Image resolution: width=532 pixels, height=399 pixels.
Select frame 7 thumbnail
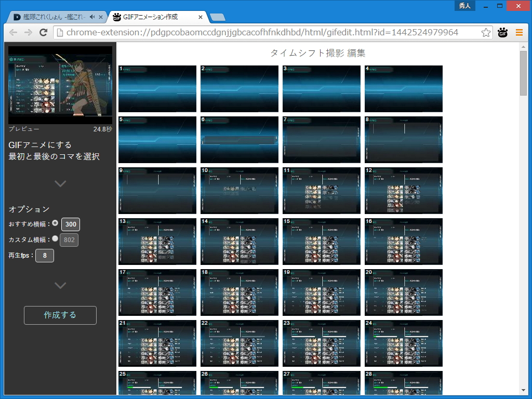[x=322, y=139]
